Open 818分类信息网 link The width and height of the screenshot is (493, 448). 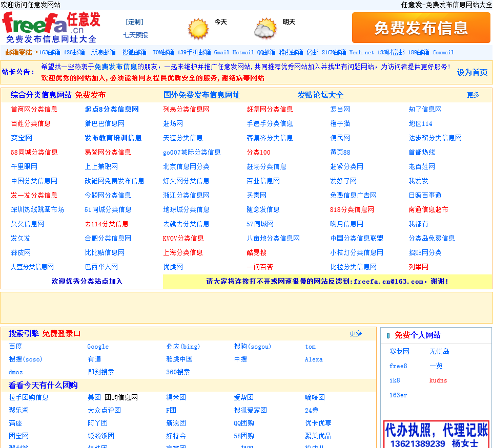point(352,210)
